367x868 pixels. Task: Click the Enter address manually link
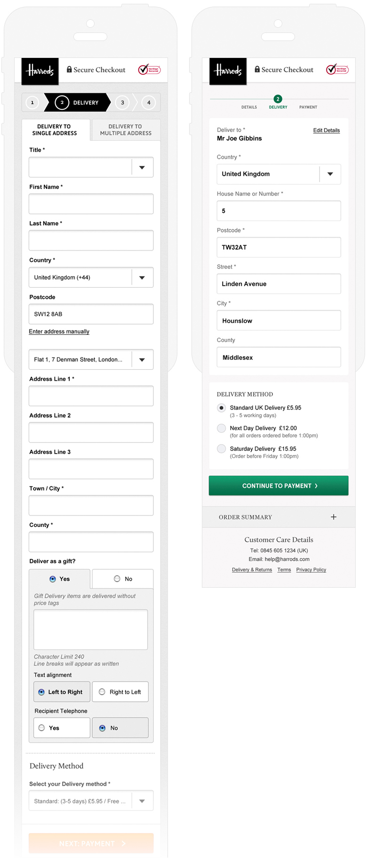coord(59,332)
